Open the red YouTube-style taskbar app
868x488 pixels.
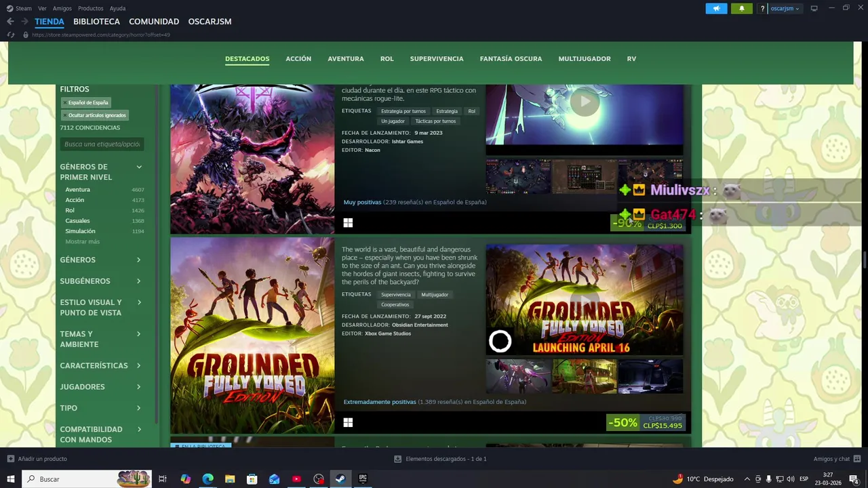[x=296, y=479]
